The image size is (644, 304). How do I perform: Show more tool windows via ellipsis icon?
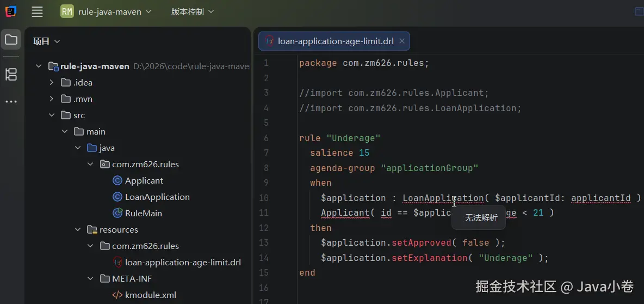pyautogui.click(x=11, y=102)
